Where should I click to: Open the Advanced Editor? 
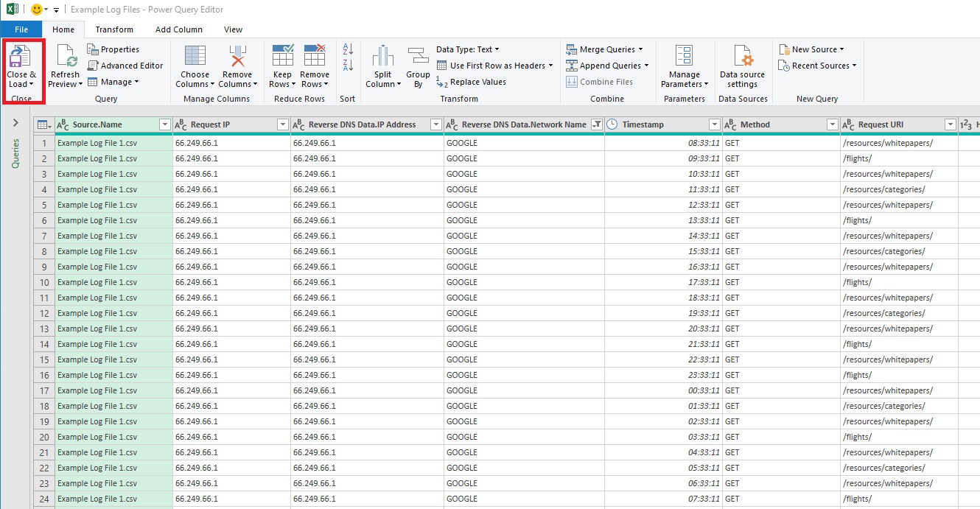pos(125,65)
